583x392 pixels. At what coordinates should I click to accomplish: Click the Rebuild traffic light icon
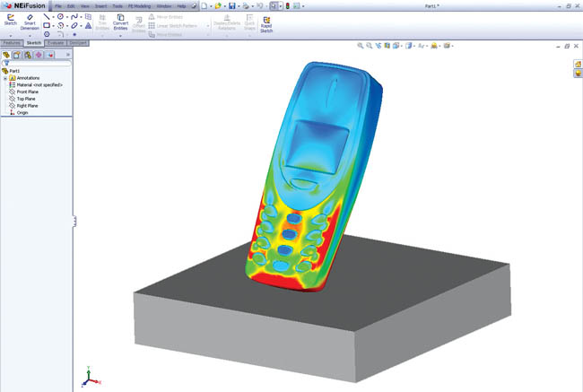287,6
